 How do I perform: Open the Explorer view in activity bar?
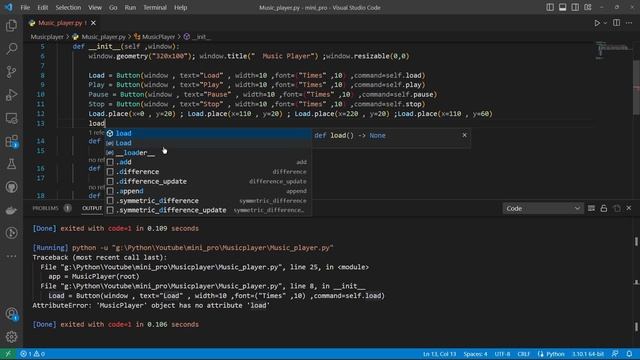pyautogui.click(x=11, y=26)
